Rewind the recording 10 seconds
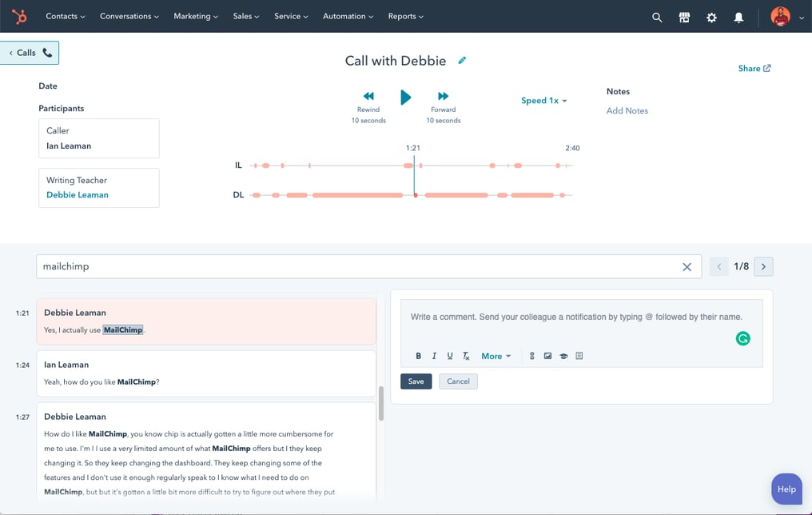Image resolution: width=812 pixels, height=515 pixels. (x=368, y=96)
